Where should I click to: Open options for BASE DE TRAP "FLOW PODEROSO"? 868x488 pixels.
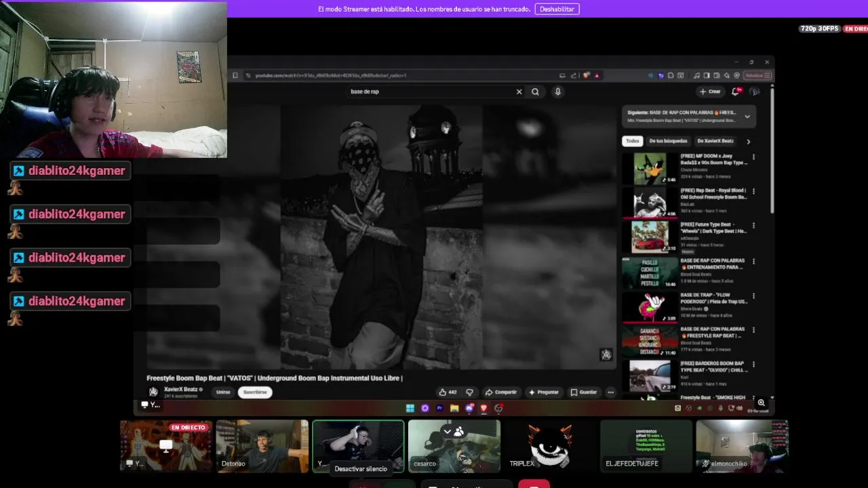[x=753, y=296]
